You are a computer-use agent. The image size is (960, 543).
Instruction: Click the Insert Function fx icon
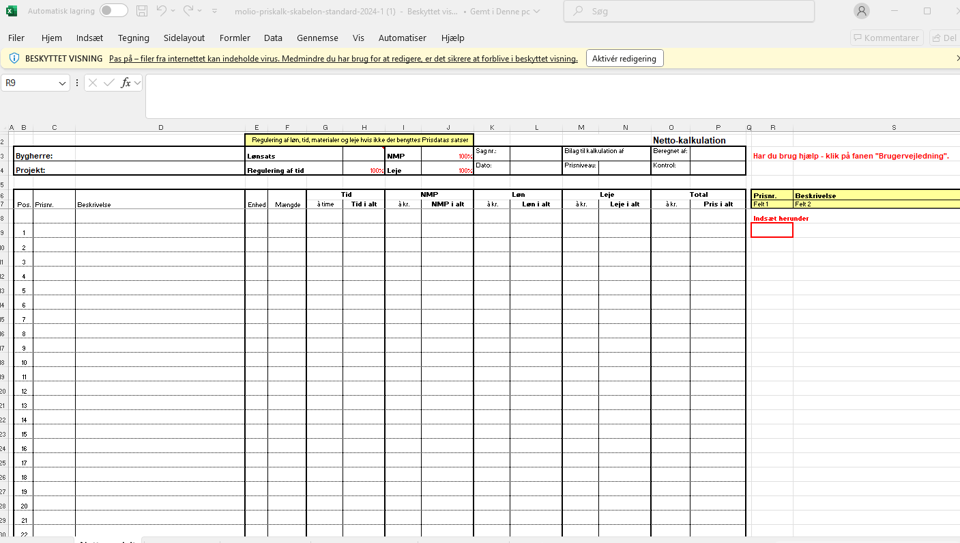126,83
